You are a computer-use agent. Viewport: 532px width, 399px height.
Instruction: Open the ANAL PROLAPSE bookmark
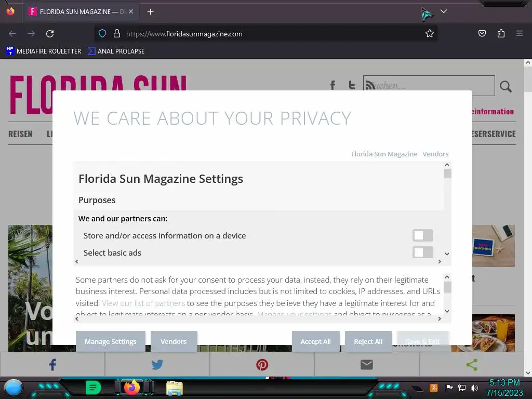tap(116, 51)
